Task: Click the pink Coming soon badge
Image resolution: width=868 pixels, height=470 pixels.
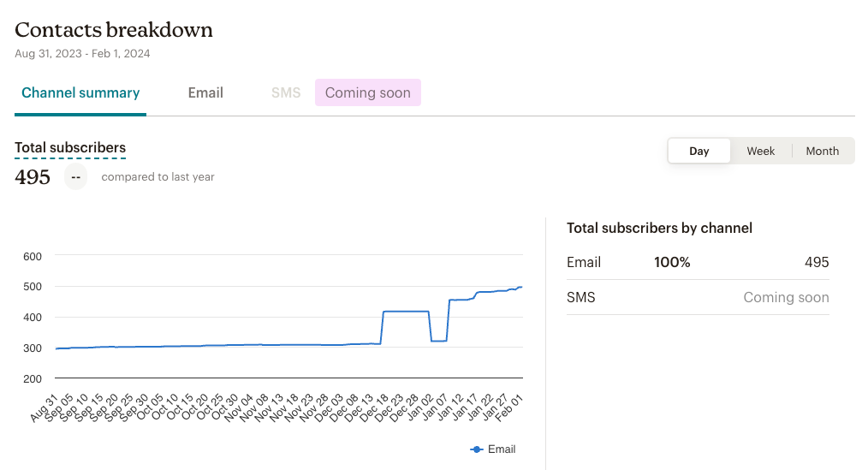Action: pos(368,92)
